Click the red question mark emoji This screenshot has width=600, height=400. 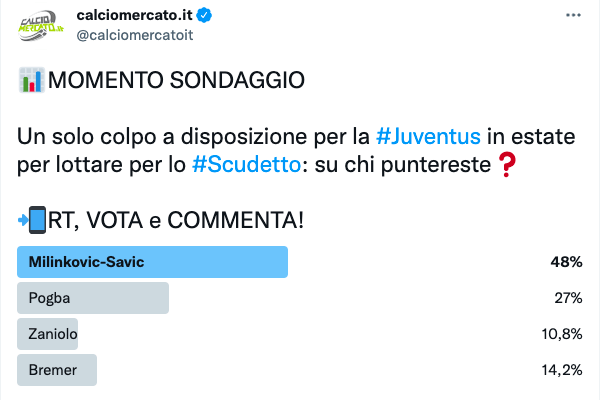pos(511,163)
